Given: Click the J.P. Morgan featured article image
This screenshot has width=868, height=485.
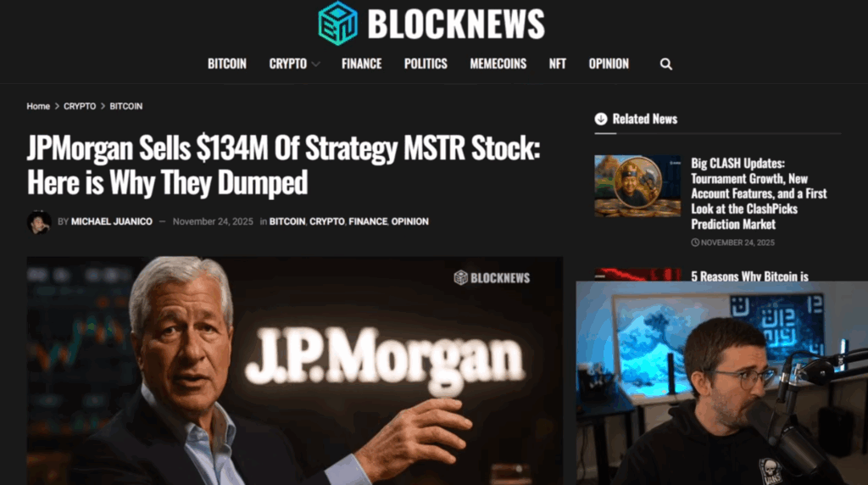Looking at the screenshot, I should (x=295, y=371).
